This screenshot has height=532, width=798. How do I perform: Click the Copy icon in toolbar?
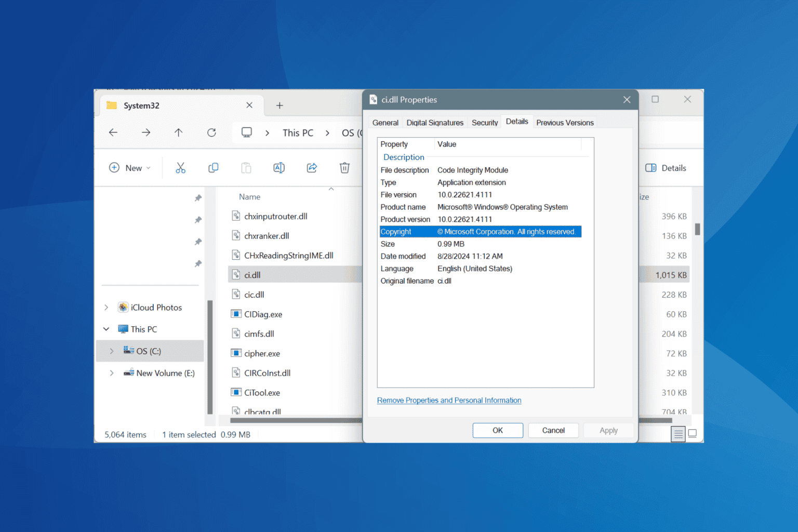pyautogui.click(x=213, y=168)
